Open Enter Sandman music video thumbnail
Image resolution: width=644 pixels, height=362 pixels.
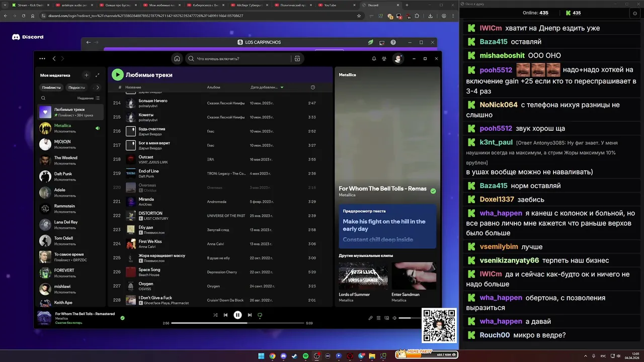point(414,276)
